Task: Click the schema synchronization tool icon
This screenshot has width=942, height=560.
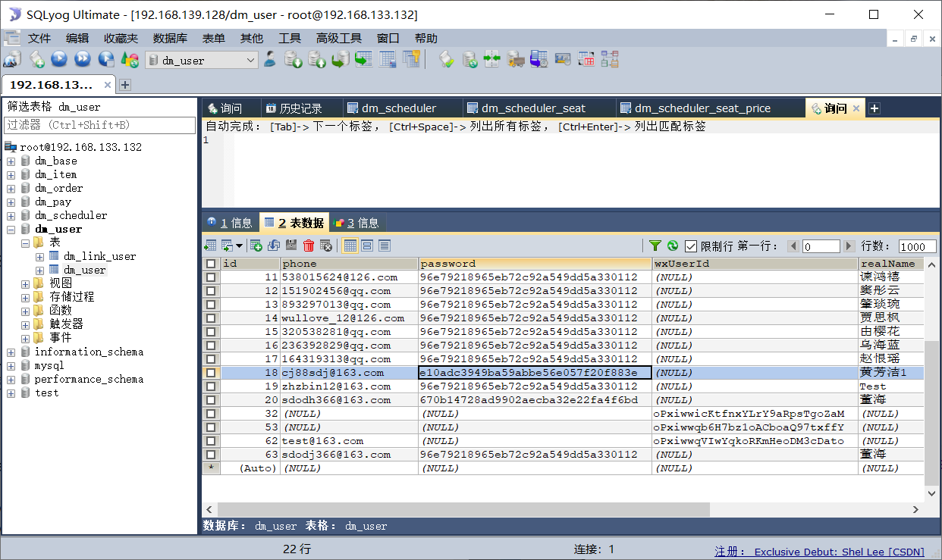Action: (x=492, y=60)
